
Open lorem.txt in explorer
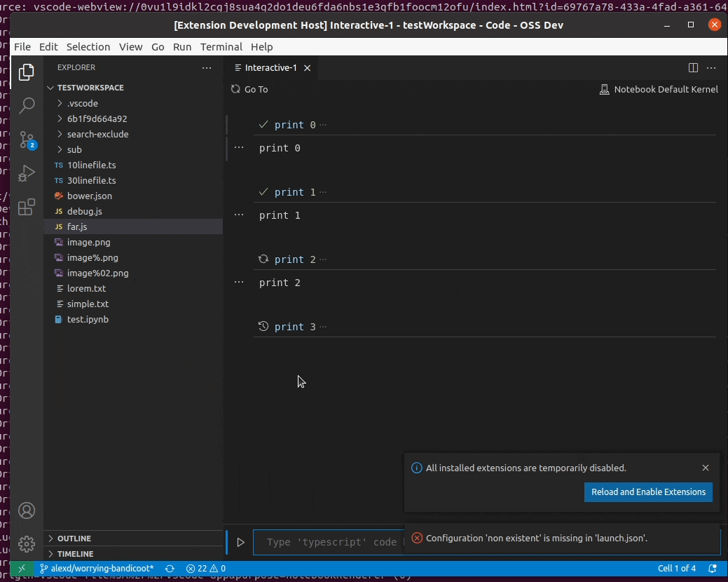click(x=133, y=288)
